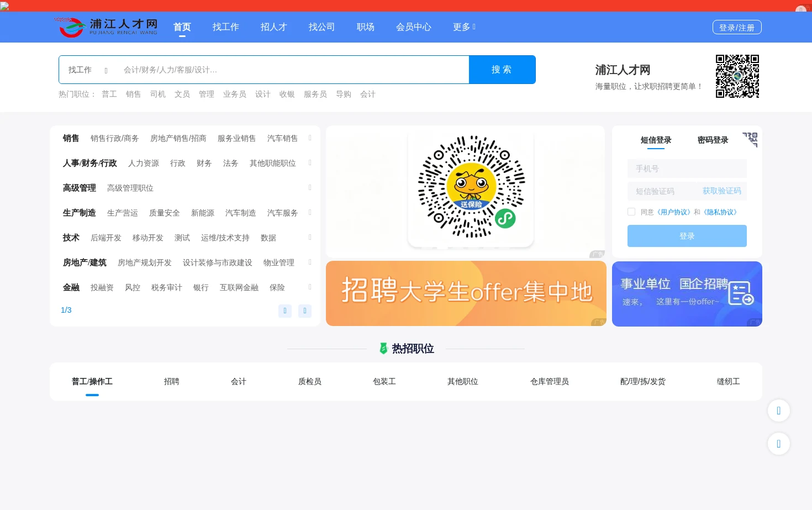Focus the 手机号 input field
812x510 pixels.
tap(687, 169)
